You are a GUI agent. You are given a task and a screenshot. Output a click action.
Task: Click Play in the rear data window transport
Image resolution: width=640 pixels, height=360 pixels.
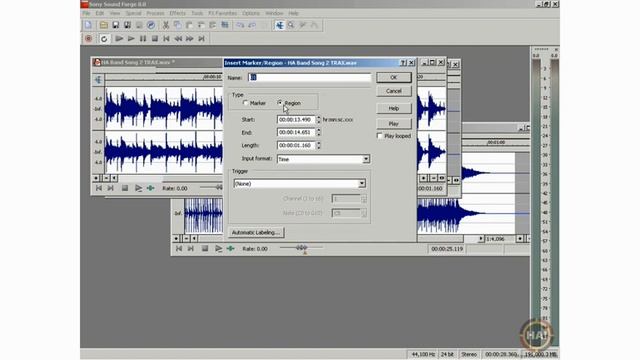pos(218,248)
